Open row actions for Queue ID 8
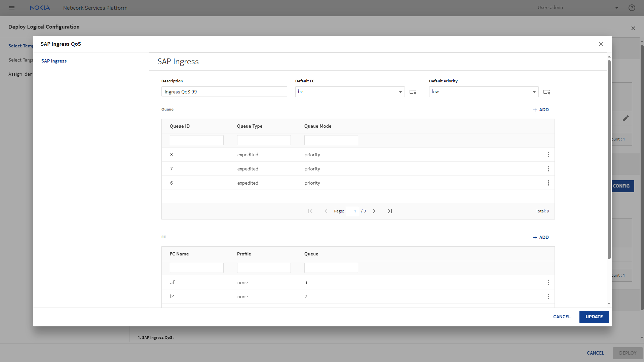Image resolution: width=644 pixels, height=362 pixels. (x=548, y=155)
